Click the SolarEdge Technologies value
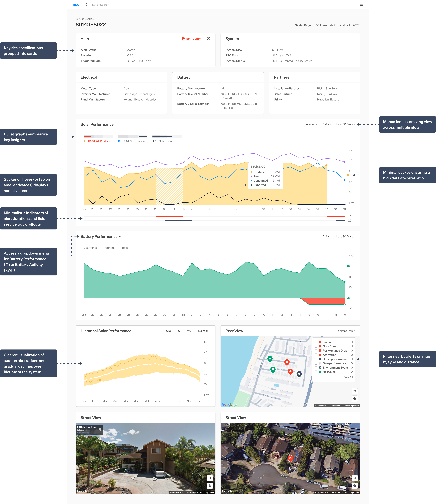Screen dimensions: 436x504 (139, 94)
